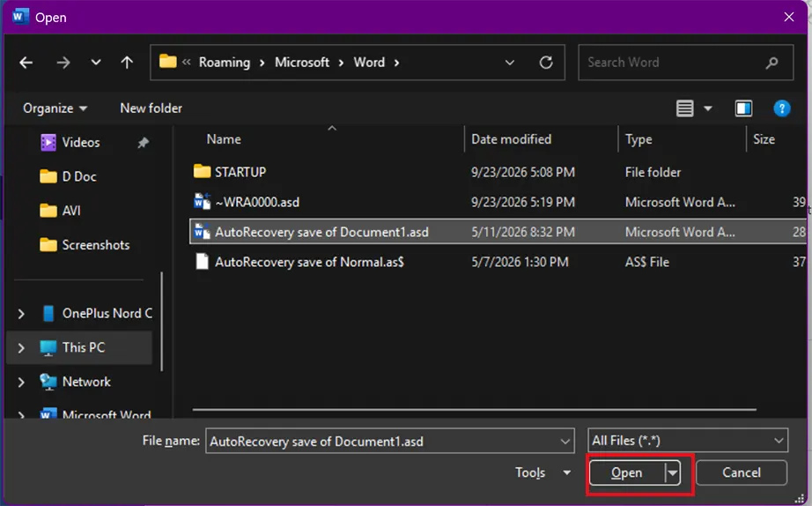Viewport: 812px width, 506px height.
Task: Expand chevron after Roaming in breadcrumb
Action: (262, 63)
